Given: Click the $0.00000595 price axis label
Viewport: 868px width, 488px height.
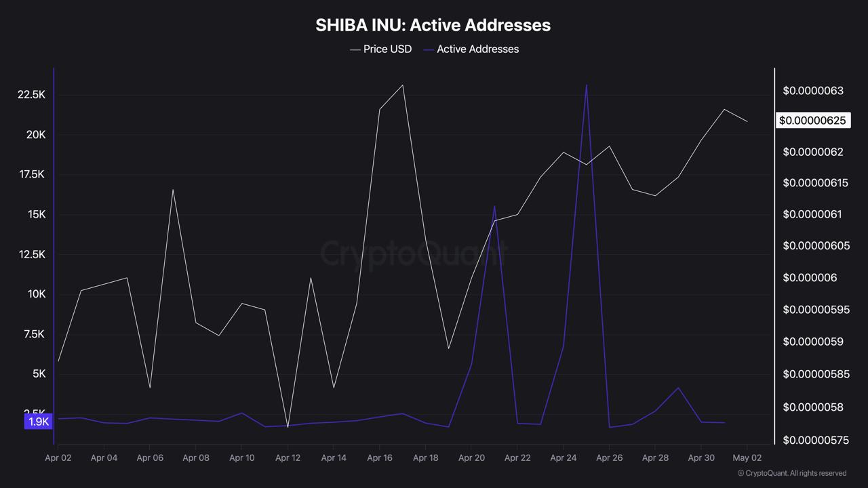Looking at the screenshot, I should (x=816, y=310).
